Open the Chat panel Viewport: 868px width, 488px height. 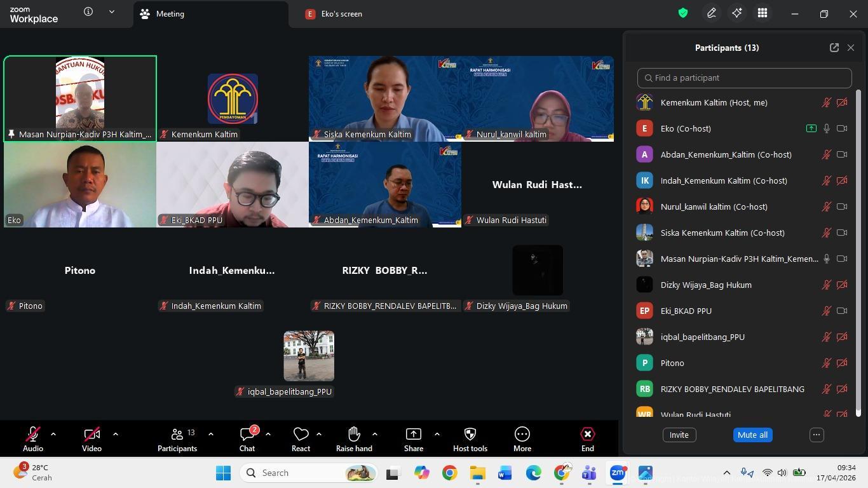tap(247, 438)
